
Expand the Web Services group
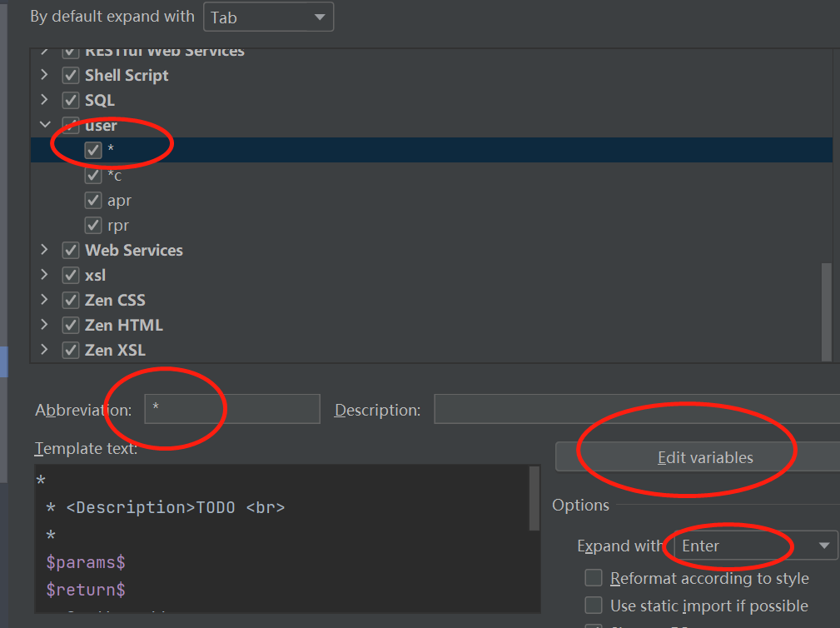(44, 250)
